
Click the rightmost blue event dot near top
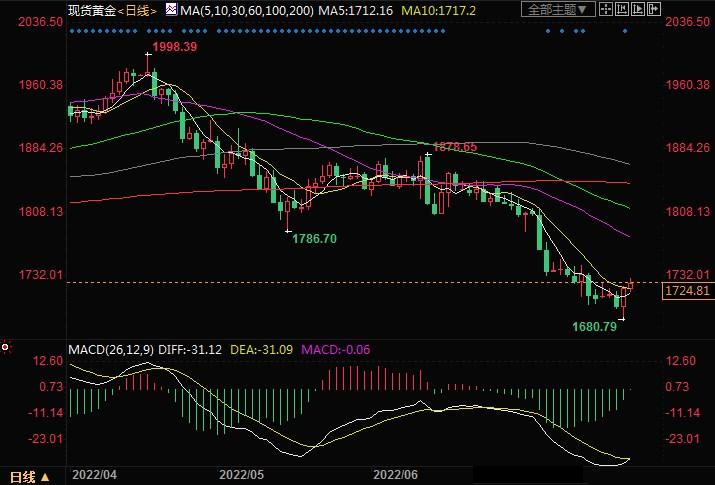tap(625, 30)
